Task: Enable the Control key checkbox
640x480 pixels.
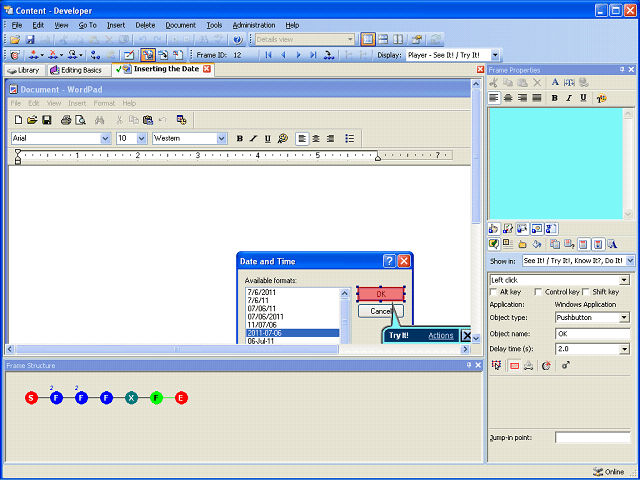Action: click(538, 292)
